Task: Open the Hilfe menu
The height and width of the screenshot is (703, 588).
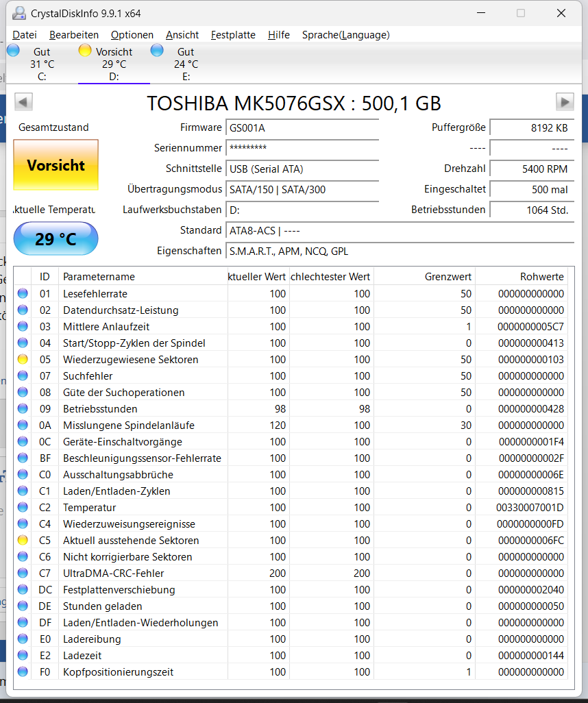Action: [x=279, y=35]
